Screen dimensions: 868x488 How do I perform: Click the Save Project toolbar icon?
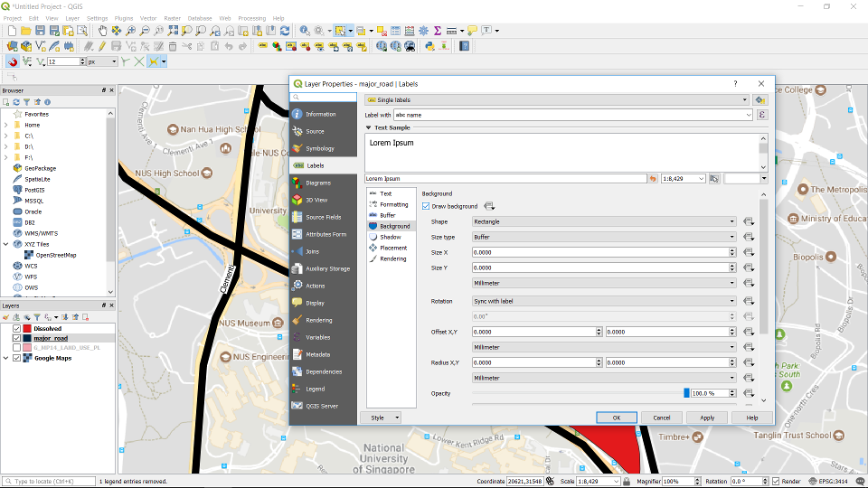[x=40, y=31]
